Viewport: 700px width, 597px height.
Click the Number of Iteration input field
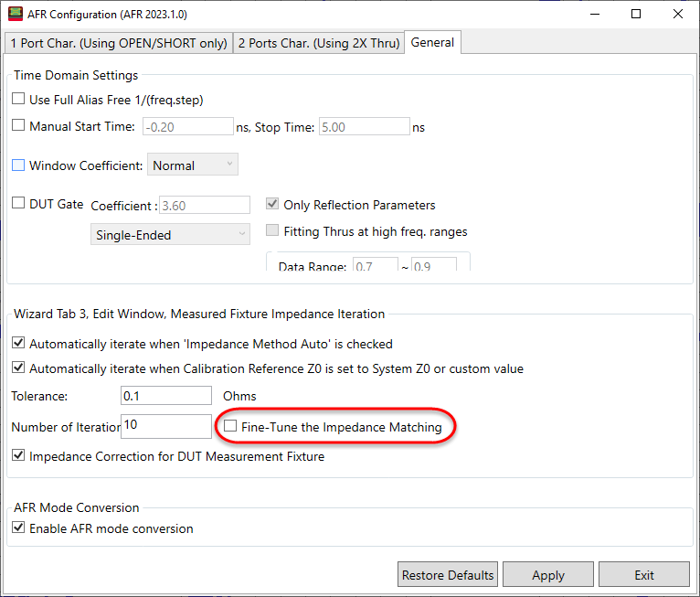166,426
